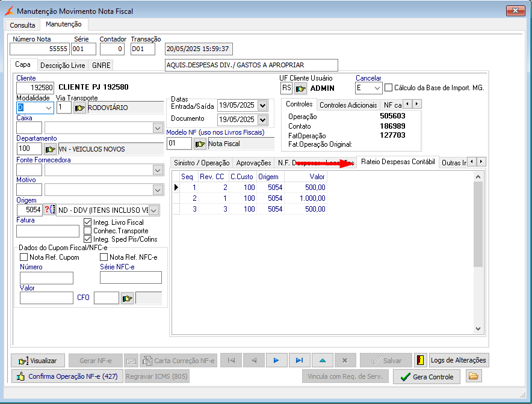Click the Fatura input field
This screenshot has width=532, height=404.
tap(48, 231)
